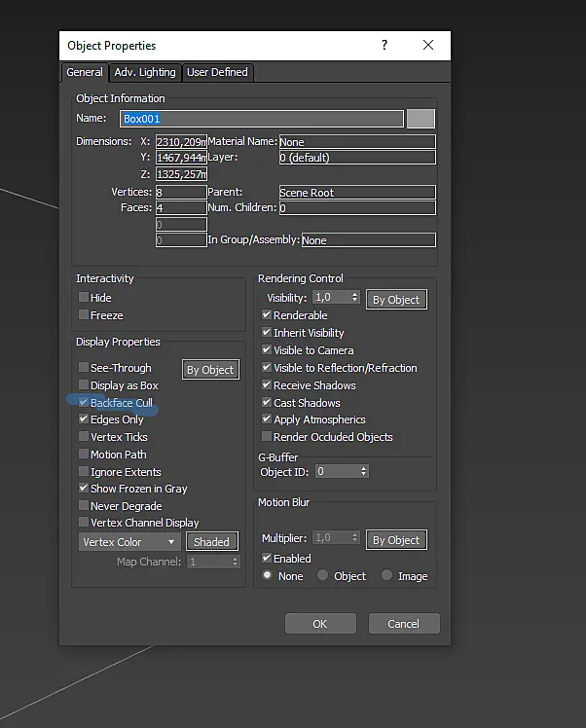Enable Display as Box

(x=84, y=384)
